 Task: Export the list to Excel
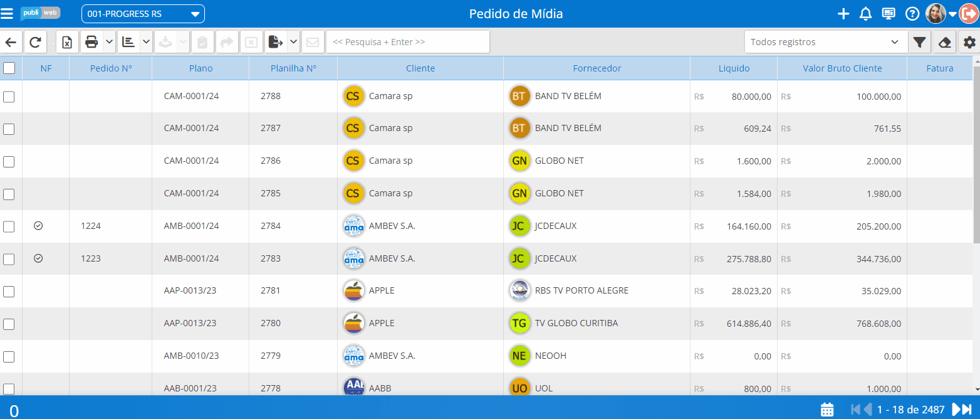[x=67, y=42]
